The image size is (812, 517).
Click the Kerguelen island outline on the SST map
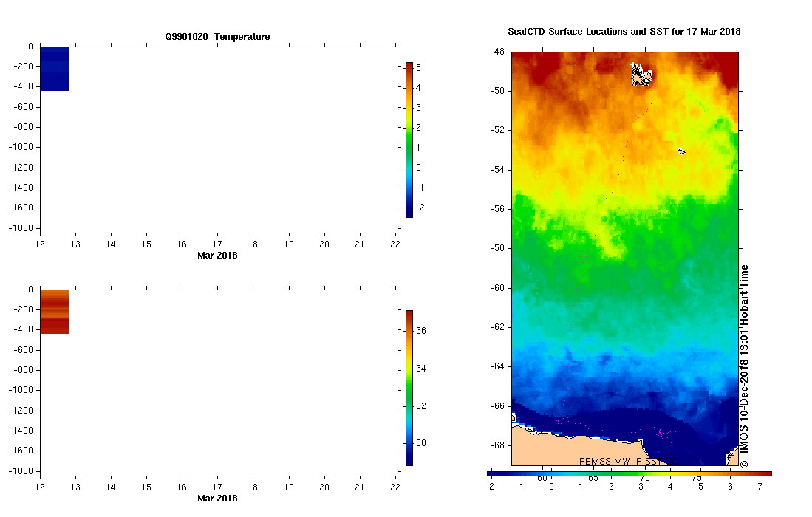click(x=641, y=75)
